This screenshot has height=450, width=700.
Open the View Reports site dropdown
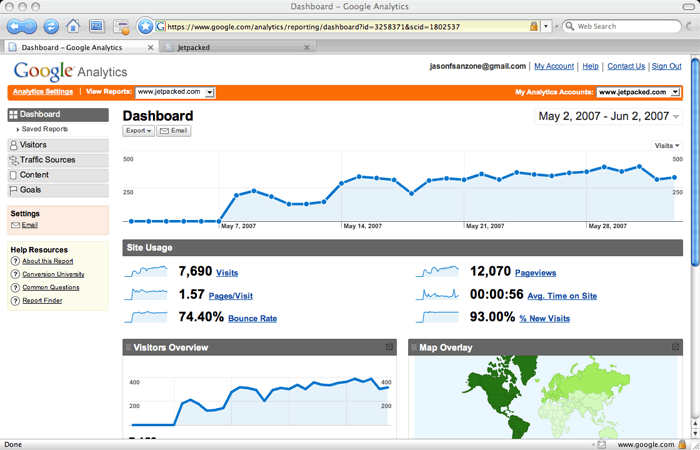click(175, 92)
